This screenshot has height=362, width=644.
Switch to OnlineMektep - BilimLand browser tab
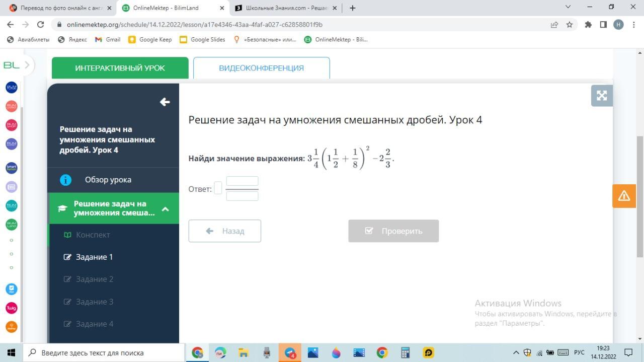coord(172,8)
